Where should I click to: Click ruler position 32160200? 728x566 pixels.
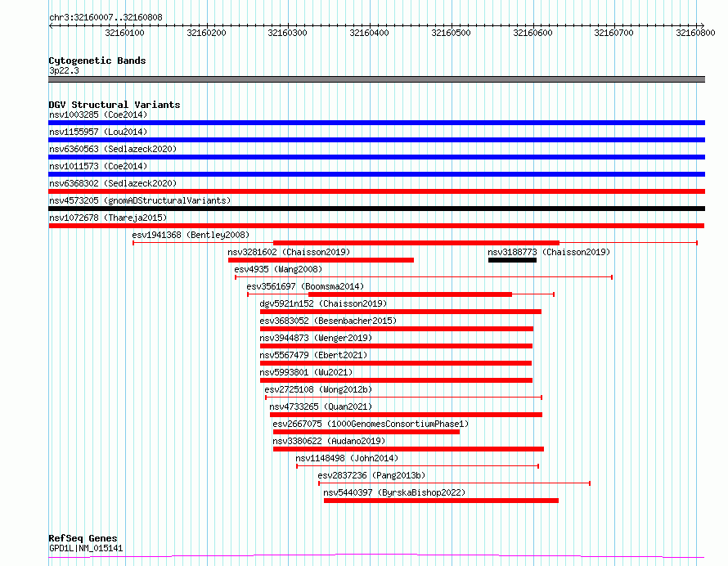tap(206, 33)
